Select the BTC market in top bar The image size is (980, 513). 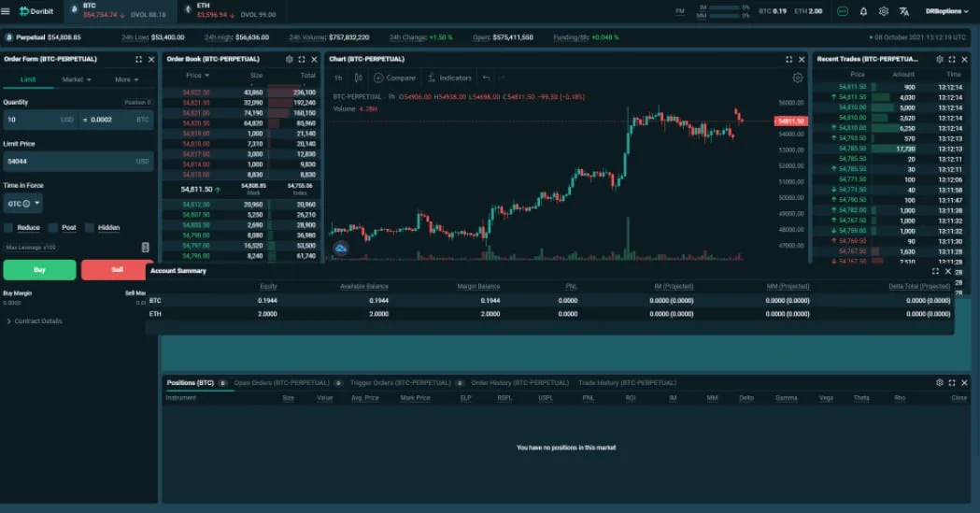click(x=119, y=10)
